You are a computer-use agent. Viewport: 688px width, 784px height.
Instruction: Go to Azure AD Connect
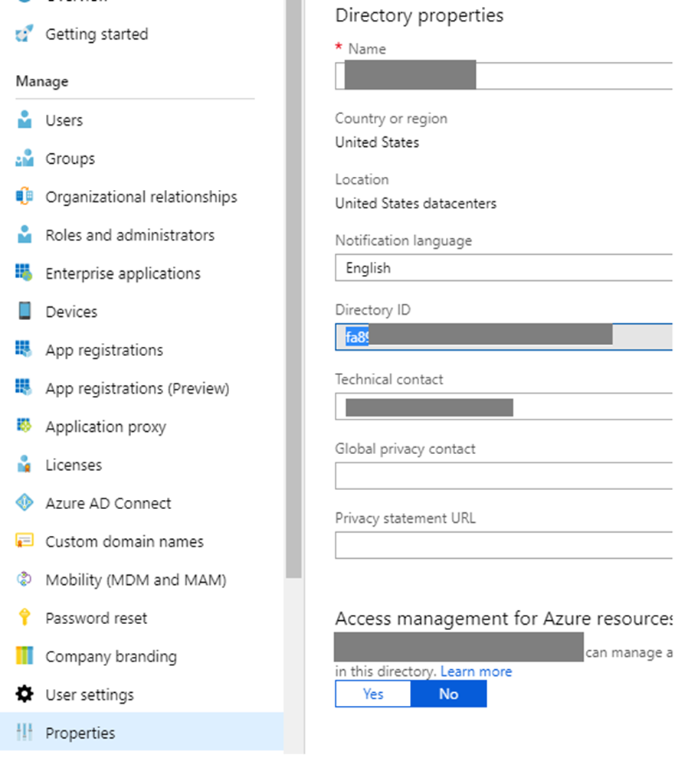pos(108,503)
